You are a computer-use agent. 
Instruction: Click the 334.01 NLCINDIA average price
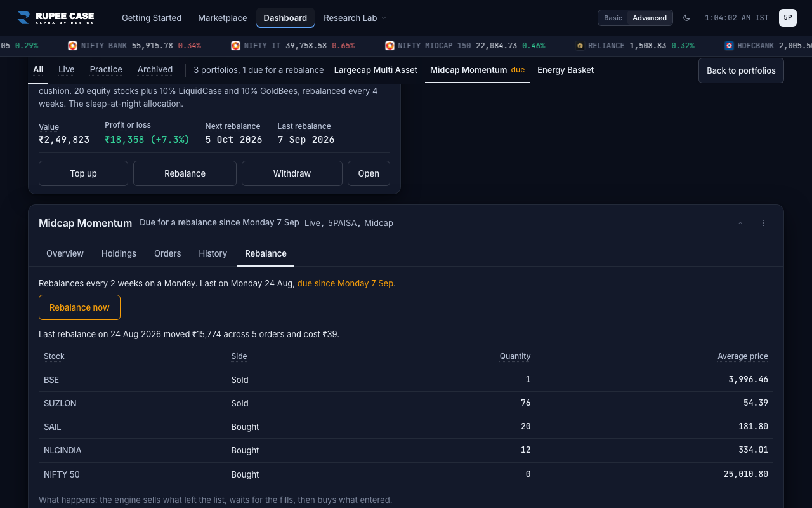pos(754,450)
